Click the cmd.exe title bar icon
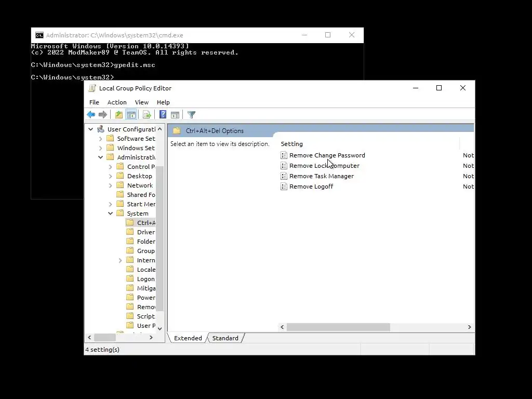The height and width of the screenshot is (399, 532). pyautogui.click(x=39, y=35)
